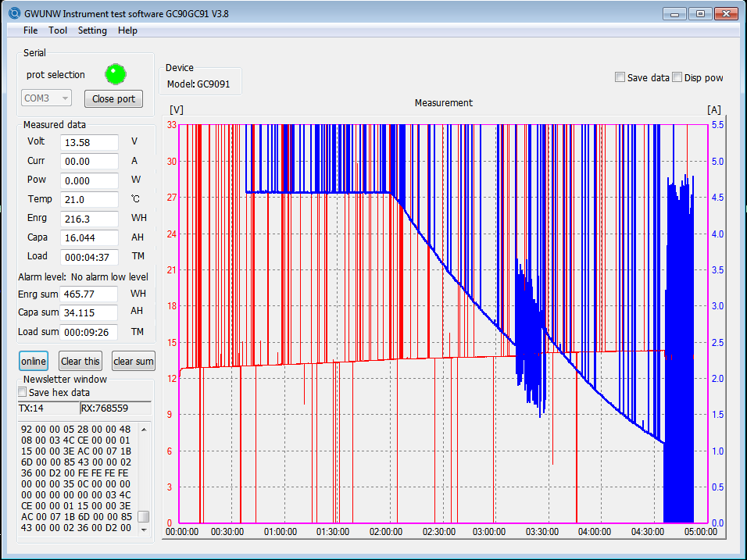The width and height of the screenshot is (747, 560).
Task: Toggle the Disp pow checkbox
Action: coord(677,77)
